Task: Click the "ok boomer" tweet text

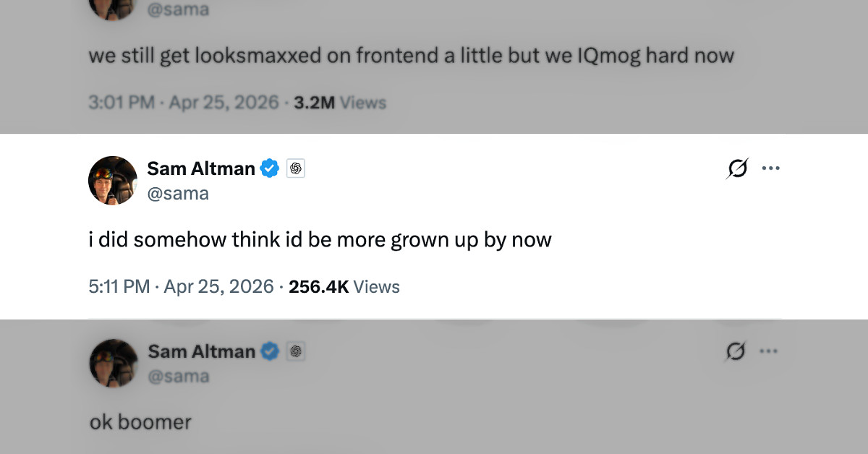Action: (140, 422)
